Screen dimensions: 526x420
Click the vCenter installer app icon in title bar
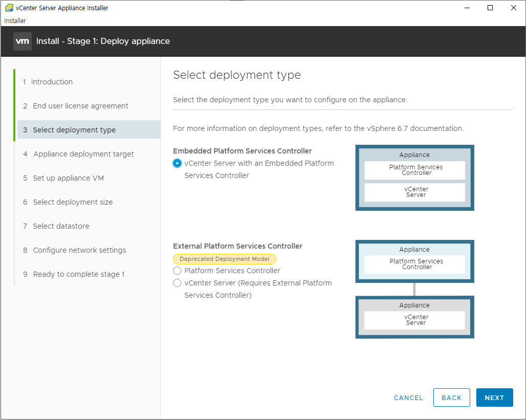point(9,8)
